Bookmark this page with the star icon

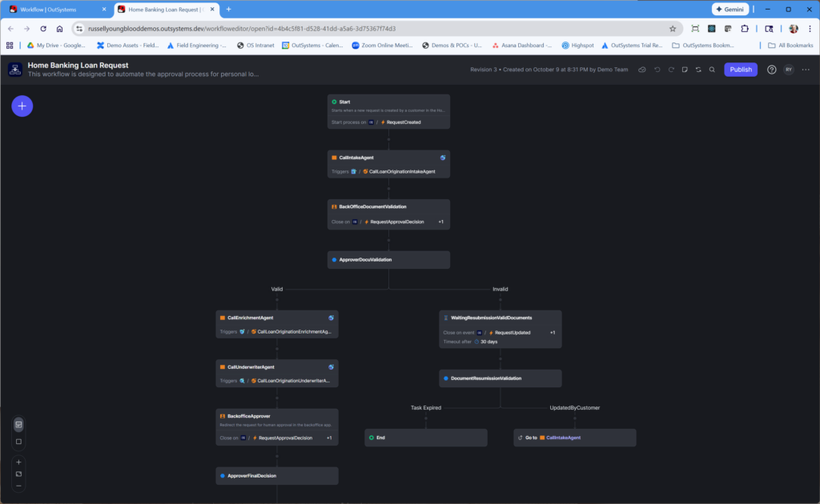point(673,28)
